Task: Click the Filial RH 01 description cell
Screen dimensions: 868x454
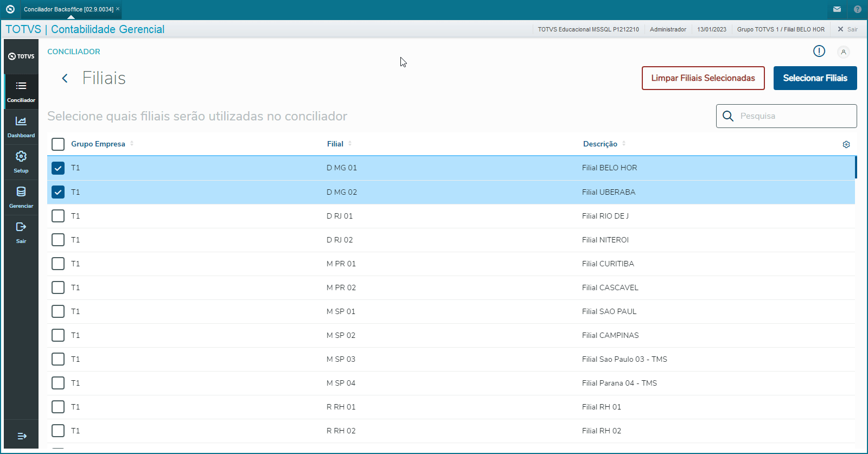Action: [602, 407]
